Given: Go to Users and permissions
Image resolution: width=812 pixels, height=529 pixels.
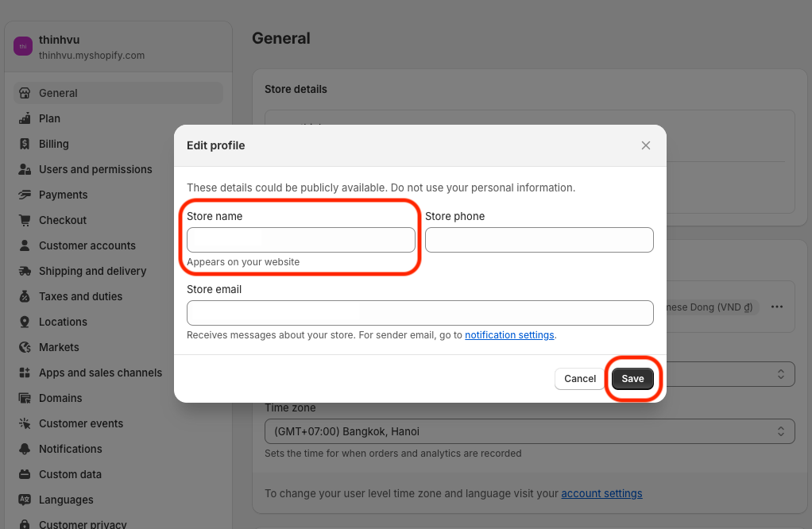Looking at the screenshot, I should point(95,169).
